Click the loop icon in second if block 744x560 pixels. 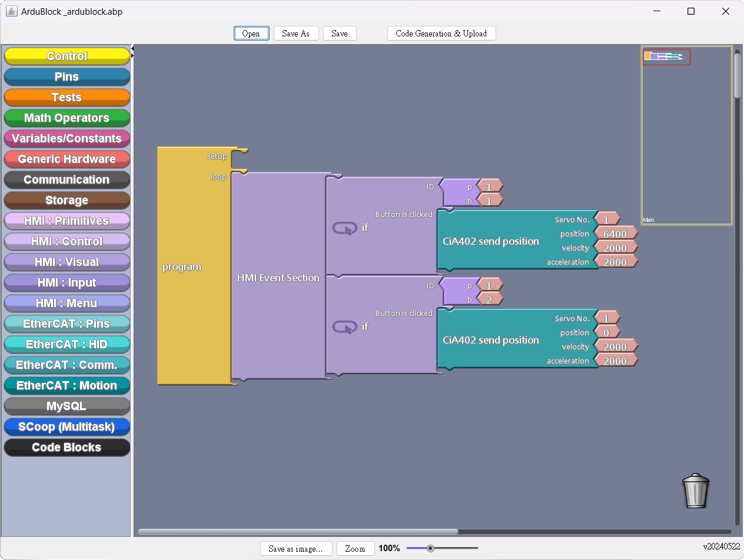[345, 326]
